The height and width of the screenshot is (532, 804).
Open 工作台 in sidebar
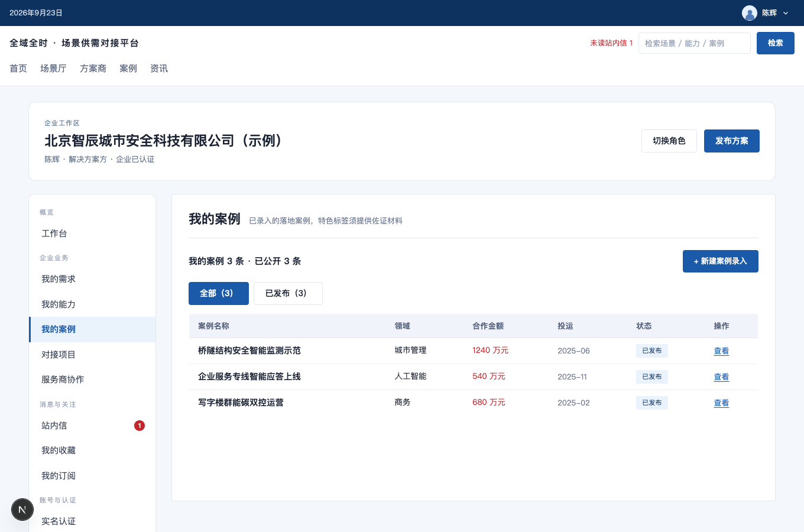point(92,233)
